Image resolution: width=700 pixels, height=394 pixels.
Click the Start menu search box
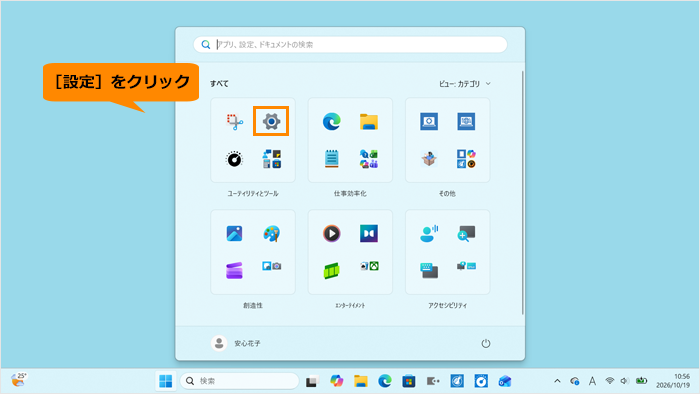click(x=350, y=45)
